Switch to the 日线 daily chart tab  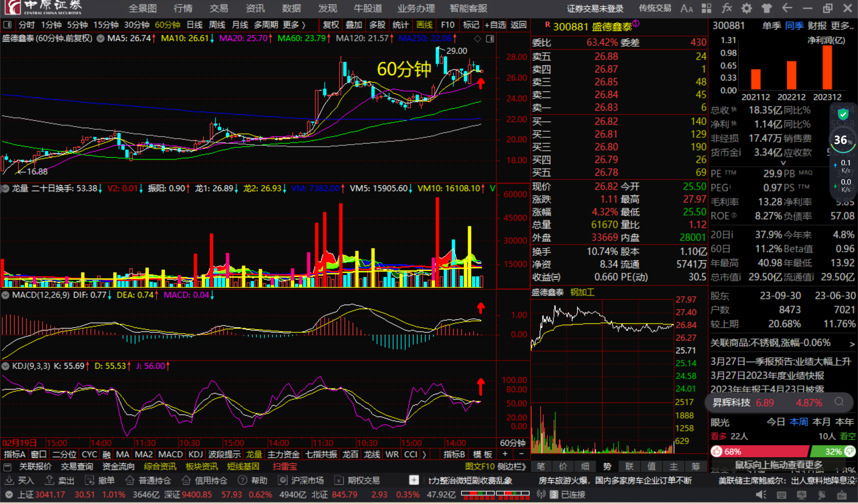pos(194,25)
